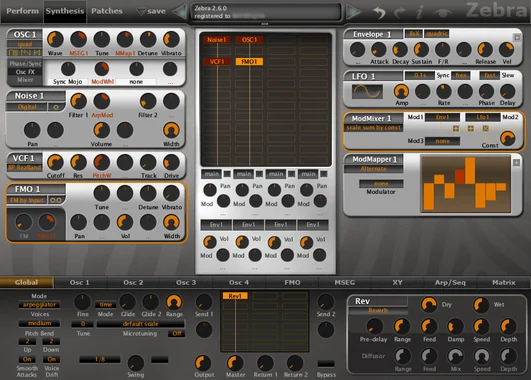Open the save menu triangle

[x=141, y=12]
